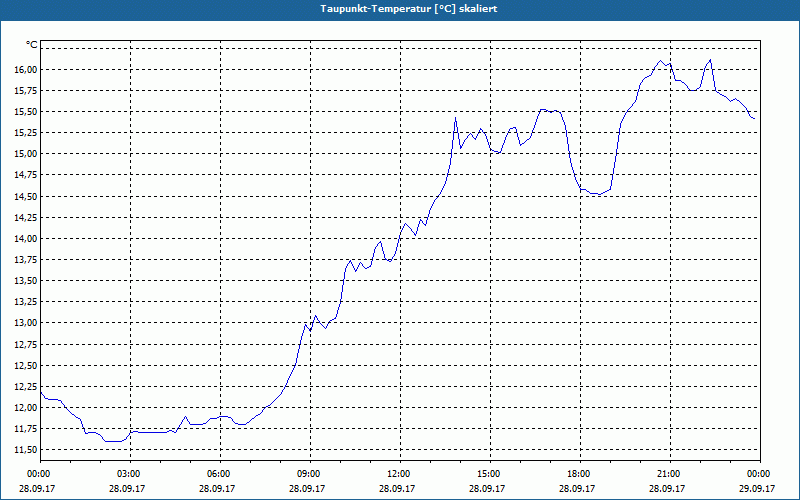Image resolution: width=800 pixels, height=500 pixels.
Task: Click the '18:00' time axis label
Action: pos(578,474)
